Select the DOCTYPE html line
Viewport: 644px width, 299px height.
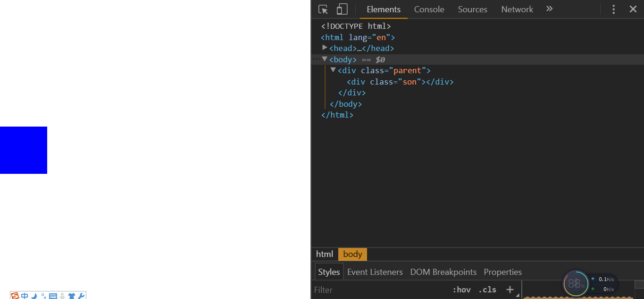[356, 26]
